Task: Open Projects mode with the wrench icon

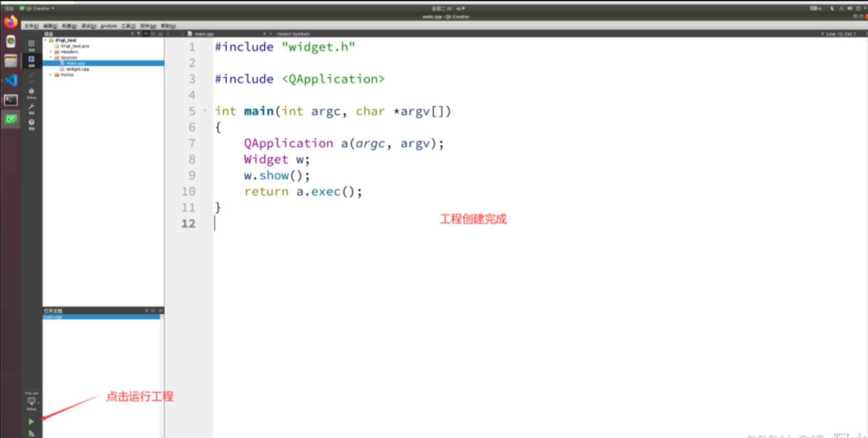Action: coord(31,108)
